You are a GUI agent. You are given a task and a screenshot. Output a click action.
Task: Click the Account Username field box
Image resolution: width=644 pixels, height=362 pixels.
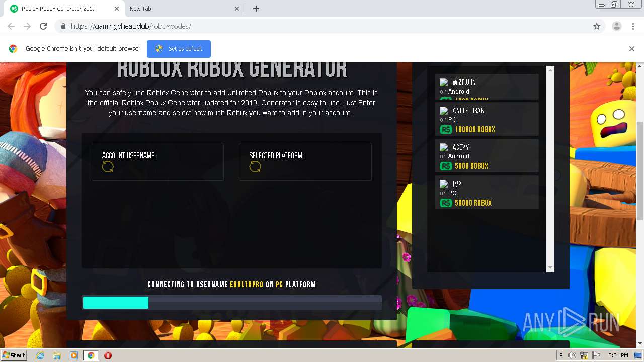(157, 162)
